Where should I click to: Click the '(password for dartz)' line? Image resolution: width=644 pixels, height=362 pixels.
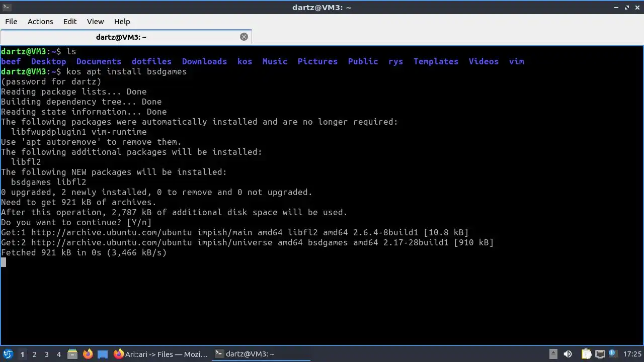pos(51,81)
